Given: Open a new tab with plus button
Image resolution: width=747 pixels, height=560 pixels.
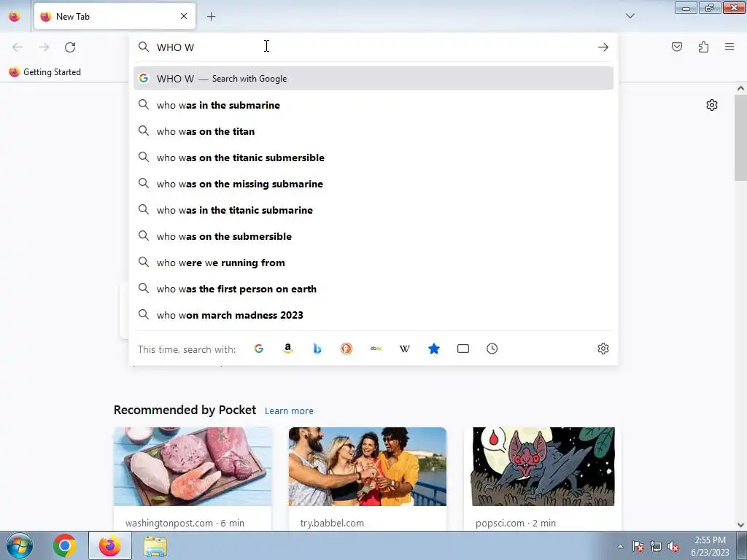Looking at the screenshot, I should [211, 17].
